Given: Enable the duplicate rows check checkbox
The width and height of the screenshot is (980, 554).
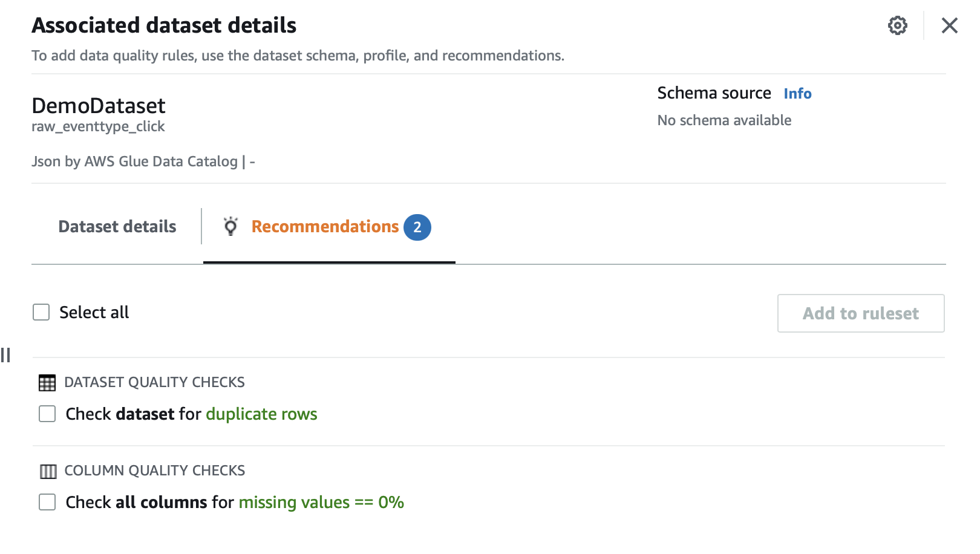Looking at the screenshot, I should (x=47, y=414).
